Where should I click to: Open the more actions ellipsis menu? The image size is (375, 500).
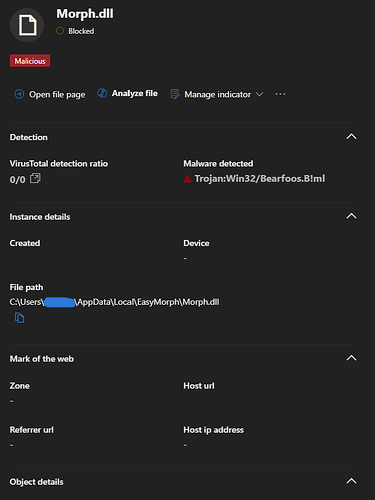click(x=280, y=94)
